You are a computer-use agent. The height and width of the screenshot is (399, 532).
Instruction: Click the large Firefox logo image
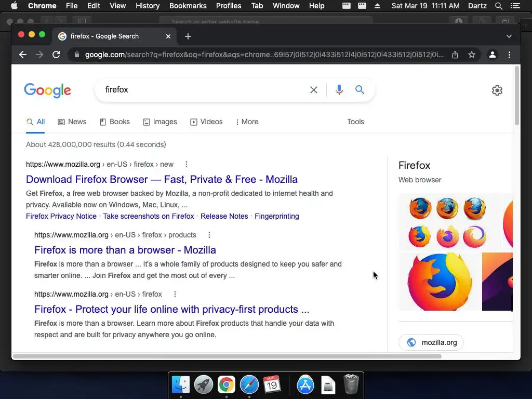[440, 282]
